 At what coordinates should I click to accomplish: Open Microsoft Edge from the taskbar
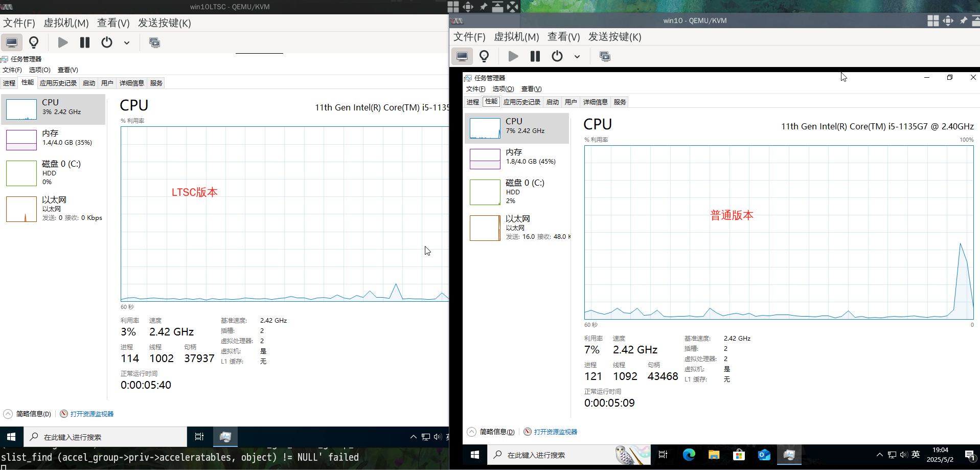689,455
